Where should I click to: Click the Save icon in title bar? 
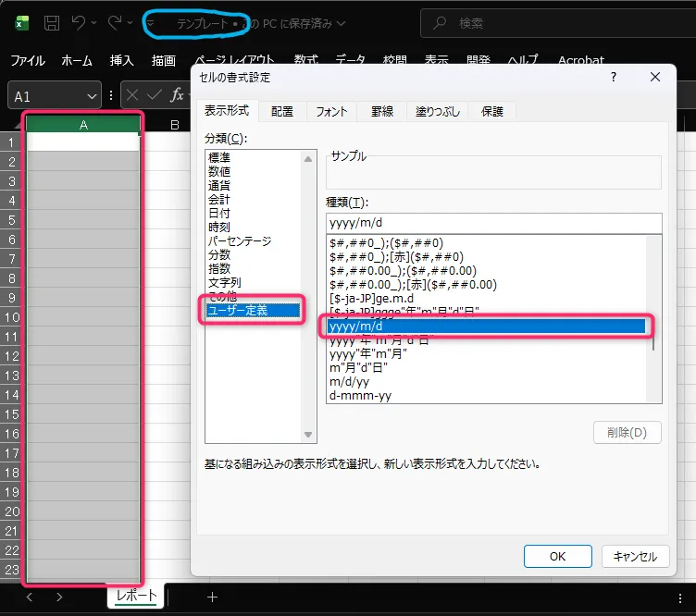pos(53,22)
